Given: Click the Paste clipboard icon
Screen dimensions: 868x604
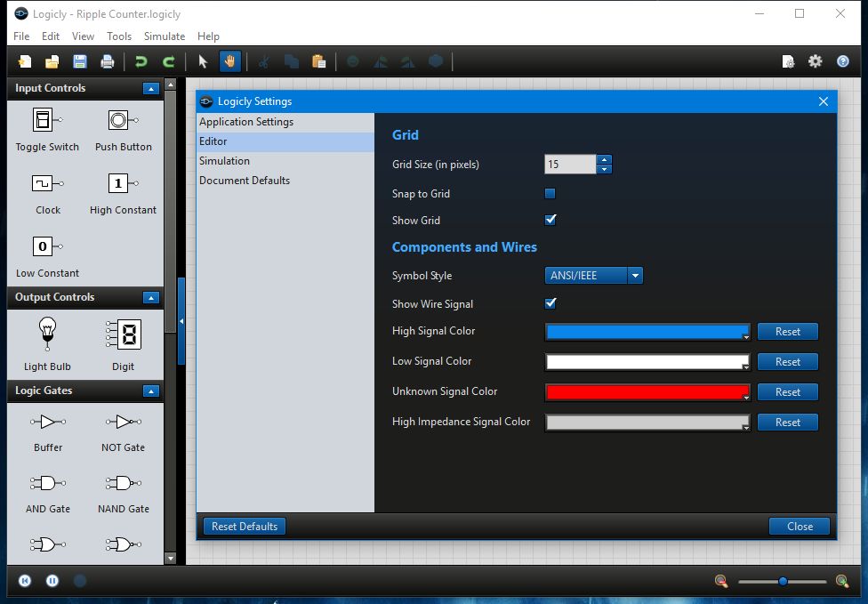Looking at the screenshot, I should pyautogui.click(x=319, y=61).
